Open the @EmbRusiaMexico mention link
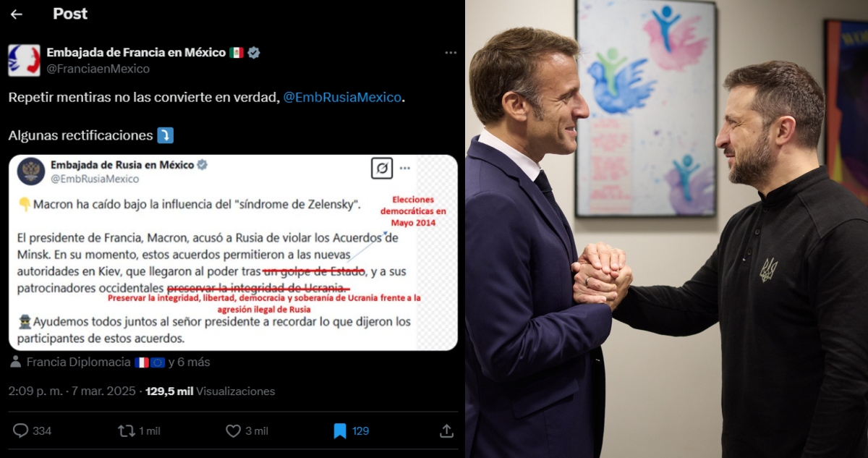868x458 pixels. pos(342,97)
